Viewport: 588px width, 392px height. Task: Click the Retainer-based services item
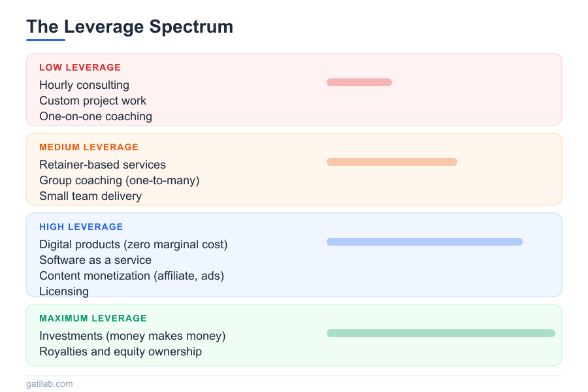point(103,165)
